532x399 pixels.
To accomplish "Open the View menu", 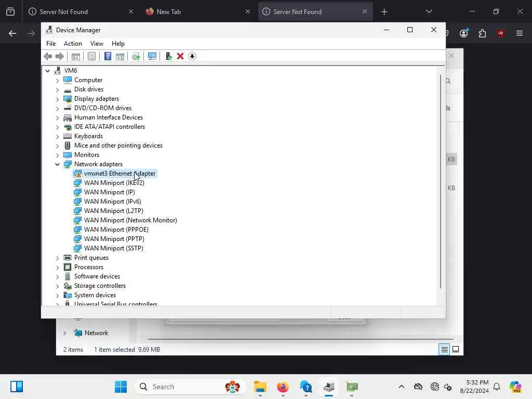I will [x=97, y=44].
